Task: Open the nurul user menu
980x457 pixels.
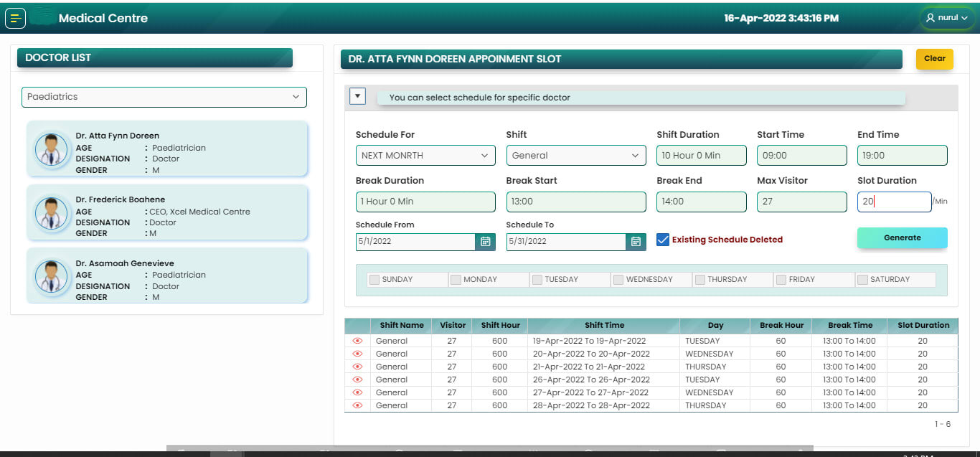Action: [x=947, y=18]
